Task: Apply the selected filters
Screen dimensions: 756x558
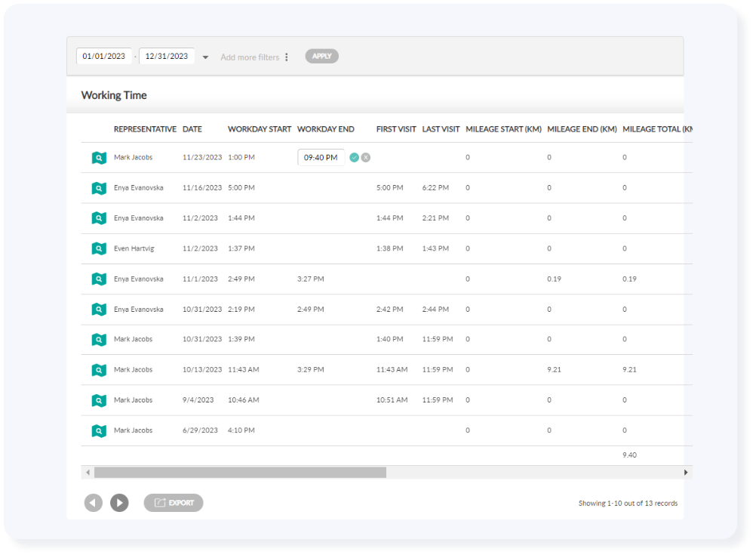Action: coord(321,56)
